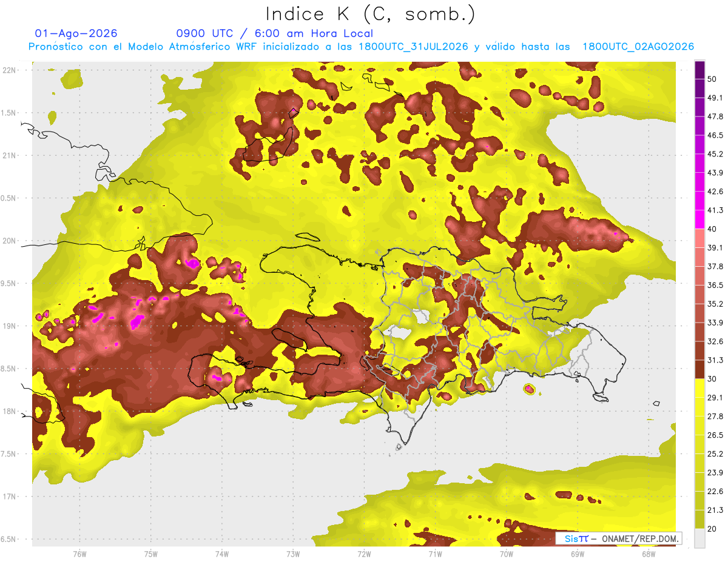Click the legend value "43.9"

click(715, 173)
